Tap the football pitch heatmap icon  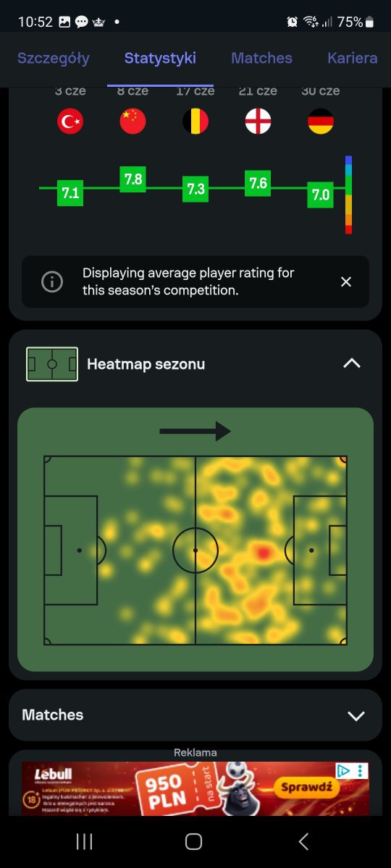click(51, 364)
